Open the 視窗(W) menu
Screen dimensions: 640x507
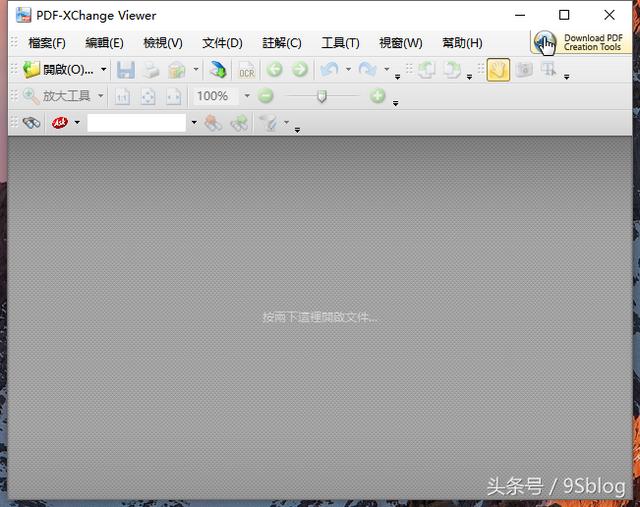point(401,43)
